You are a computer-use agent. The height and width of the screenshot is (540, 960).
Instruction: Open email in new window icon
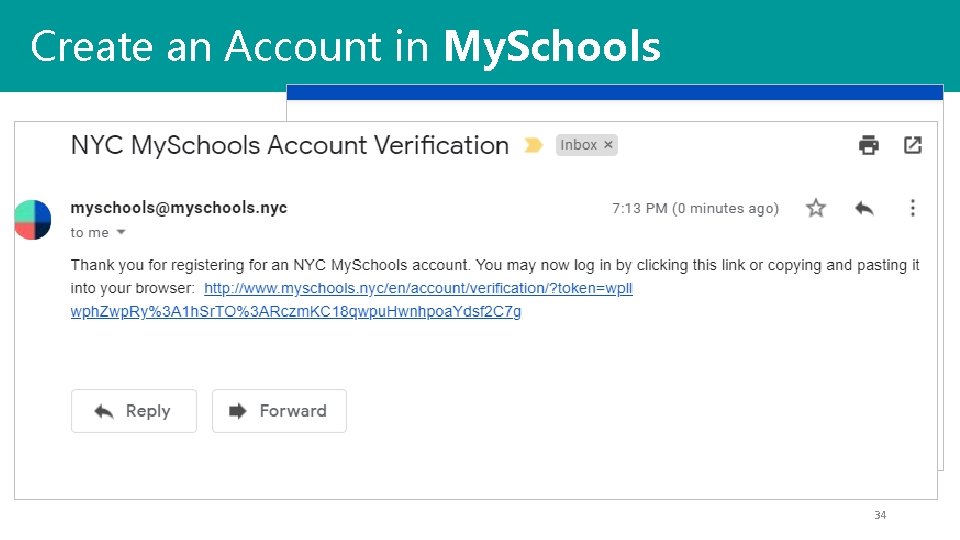click(x=912, y=145)
